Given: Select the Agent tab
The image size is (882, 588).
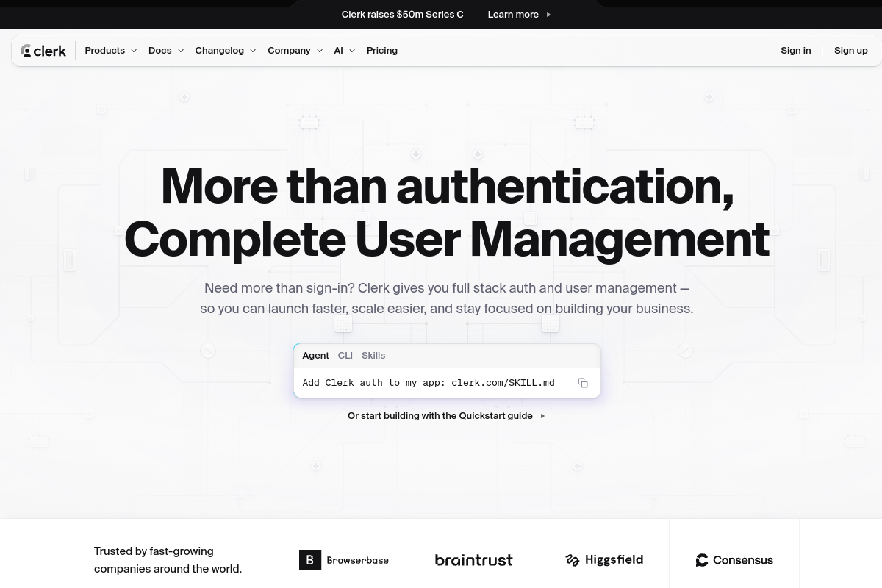Looking at the screenshot, I should coord(315,356).
